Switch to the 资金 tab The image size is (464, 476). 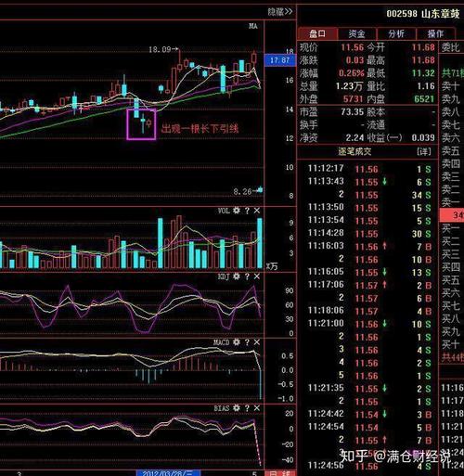pyautogui.click(x=357, y=33)
